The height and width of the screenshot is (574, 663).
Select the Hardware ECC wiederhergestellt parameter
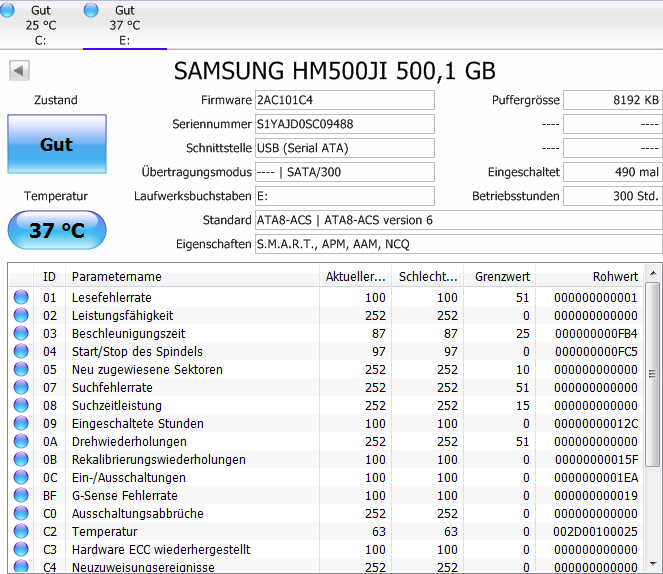tap(161, 549)
